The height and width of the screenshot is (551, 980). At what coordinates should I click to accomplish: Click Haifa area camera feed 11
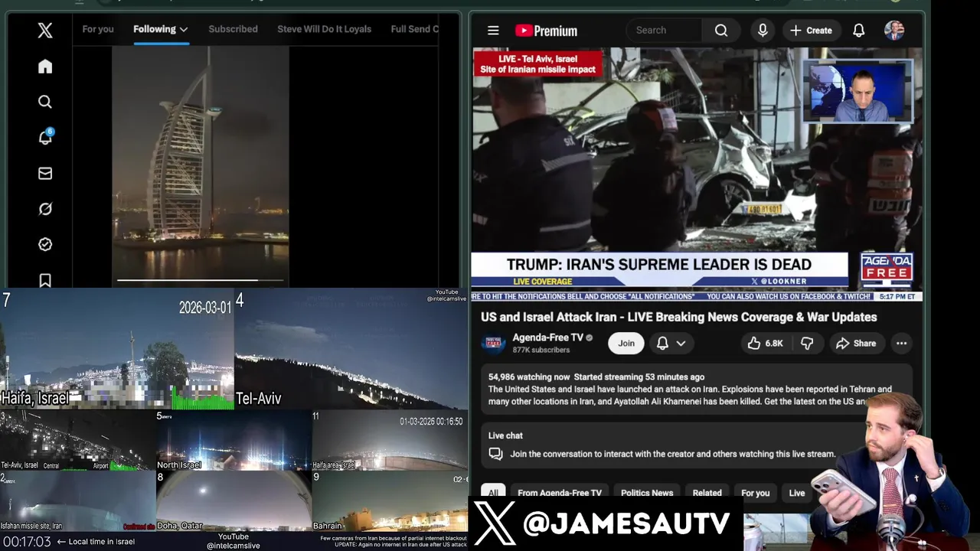coord(390,440)
